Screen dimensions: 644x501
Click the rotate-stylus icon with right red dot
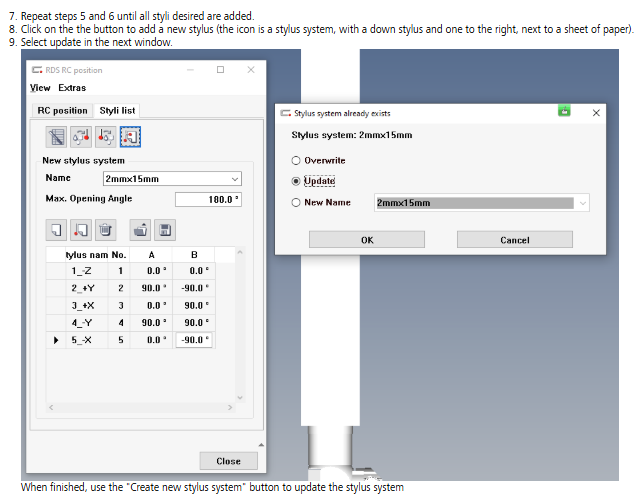(81, 137)
